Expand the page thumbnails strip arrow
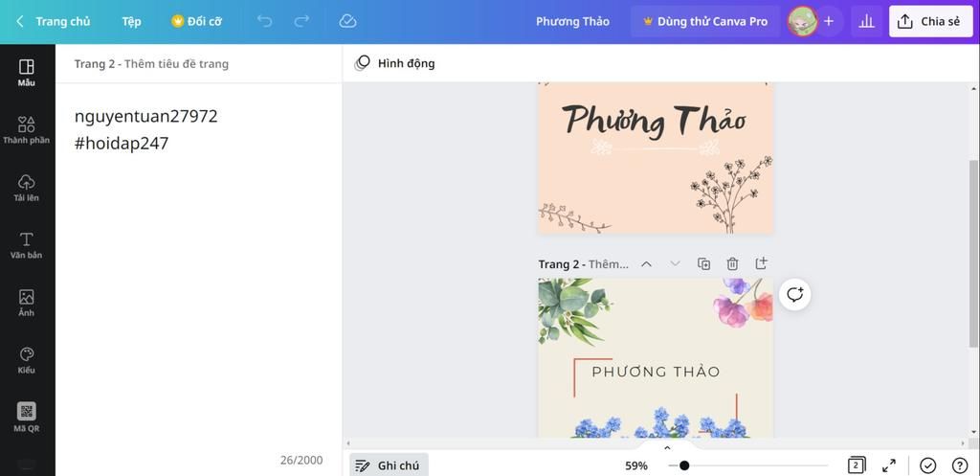The height and width of the screenshot is (476, 980). (667, 447)
